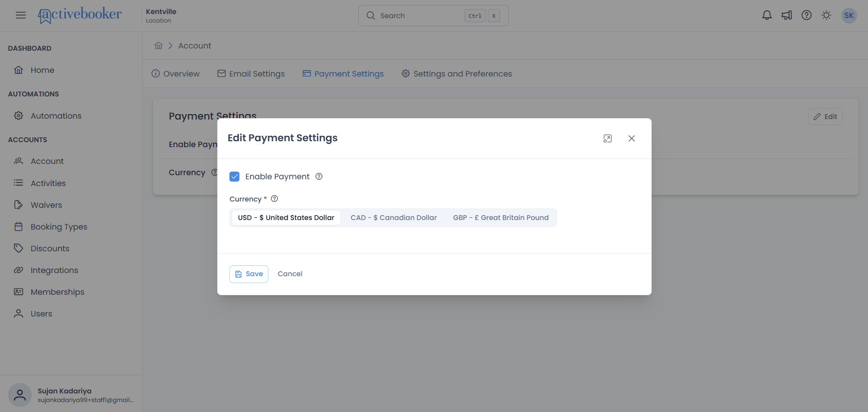Close the Edit Payment Settings dialog

click(632, 139)
